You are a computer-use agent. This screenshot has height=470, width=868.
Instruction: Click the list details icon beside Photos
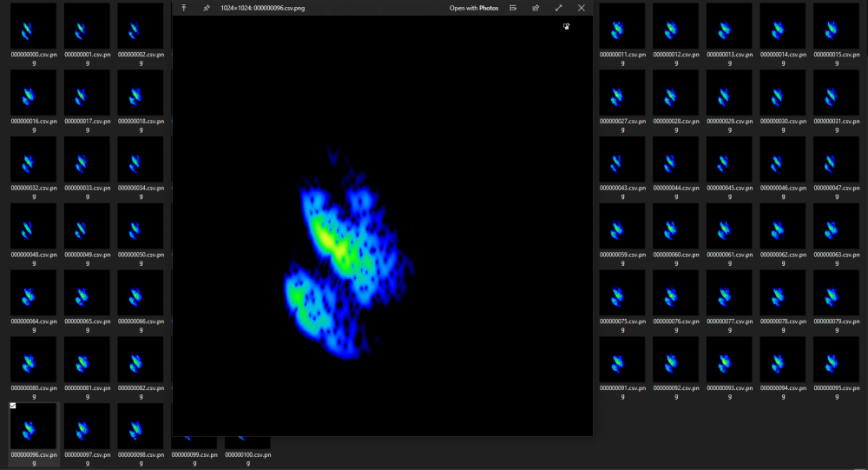[513, 8]
